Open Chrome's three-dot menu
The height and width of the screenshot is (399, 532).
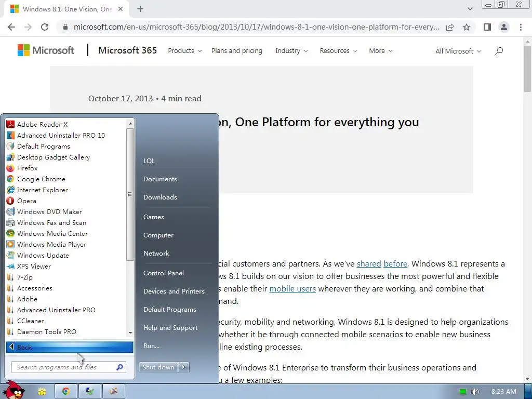[x=521, y=27]
